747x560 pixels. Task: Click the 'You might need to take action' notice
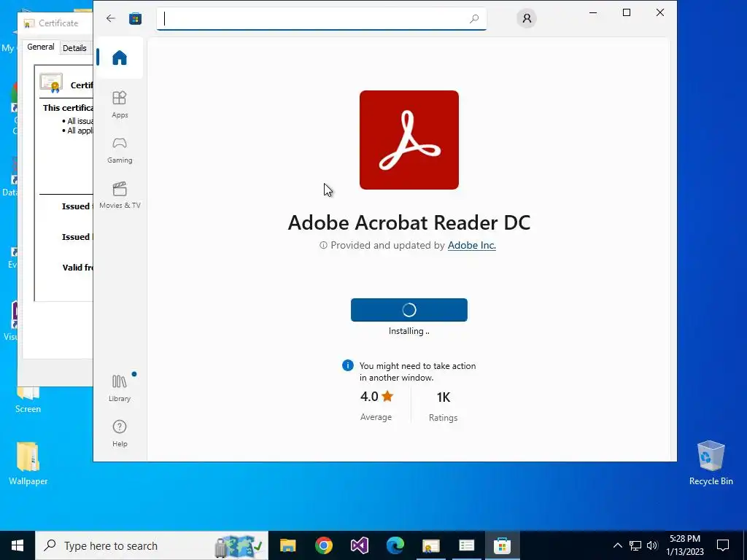click(x=417, y=371)
